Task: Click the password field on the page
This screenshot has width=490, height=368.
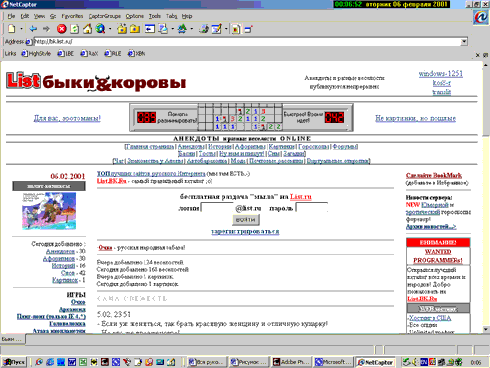Action: click(x=312, y=208)
